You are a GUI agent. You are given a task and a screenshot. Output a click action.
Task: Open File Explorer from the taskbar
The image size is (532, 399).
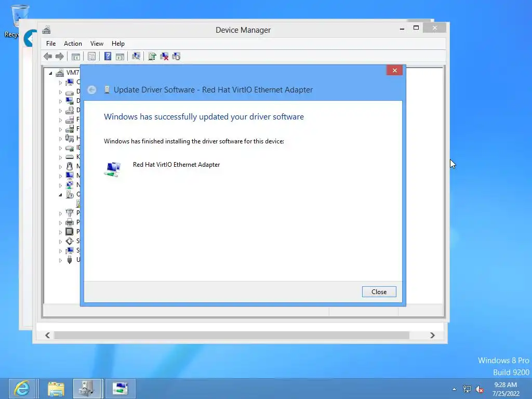coord(56,389)
